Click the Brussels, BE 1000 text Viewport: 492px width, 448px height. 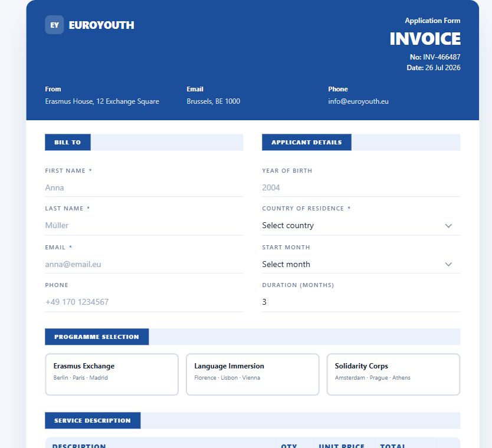(x=214, y=101)
